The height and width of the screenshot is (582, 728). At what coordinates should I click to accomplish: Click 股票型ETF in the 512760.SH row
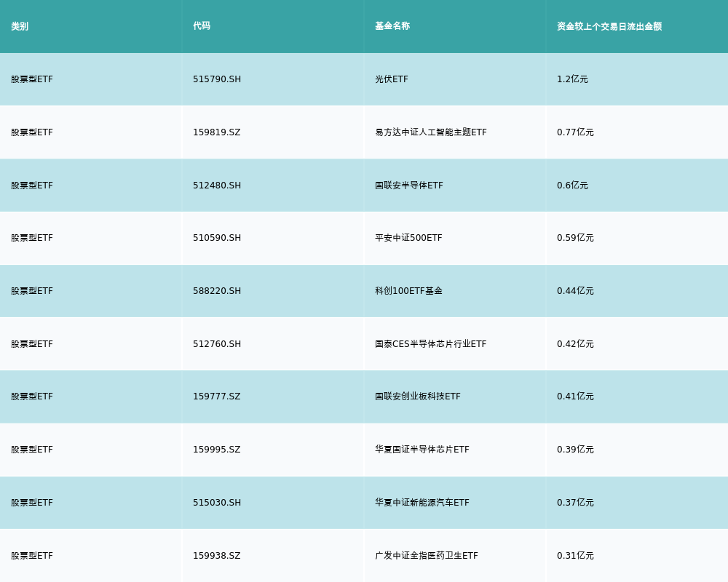[32, 344]
